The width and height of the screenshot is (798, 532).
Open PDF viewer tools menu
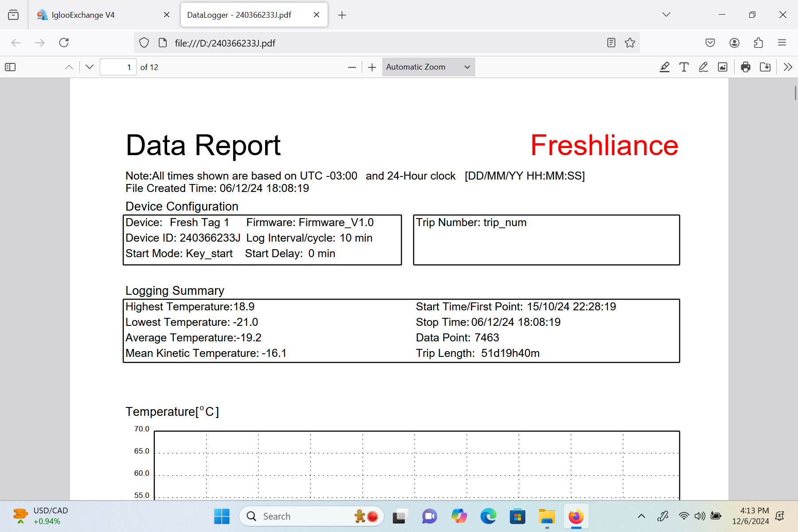click(x=788, y=67)
